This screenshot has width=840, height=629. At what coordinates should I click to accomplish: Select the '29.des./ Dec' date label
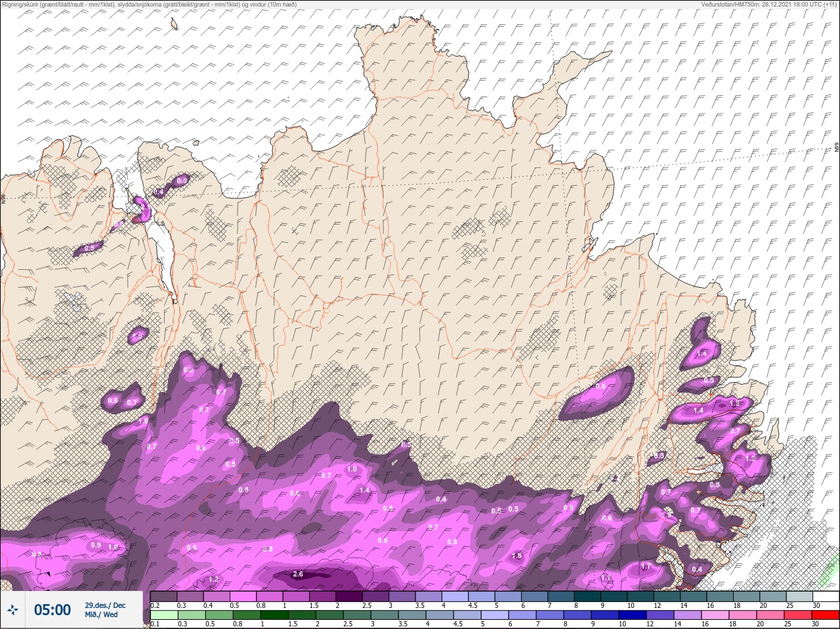[105, 605]
